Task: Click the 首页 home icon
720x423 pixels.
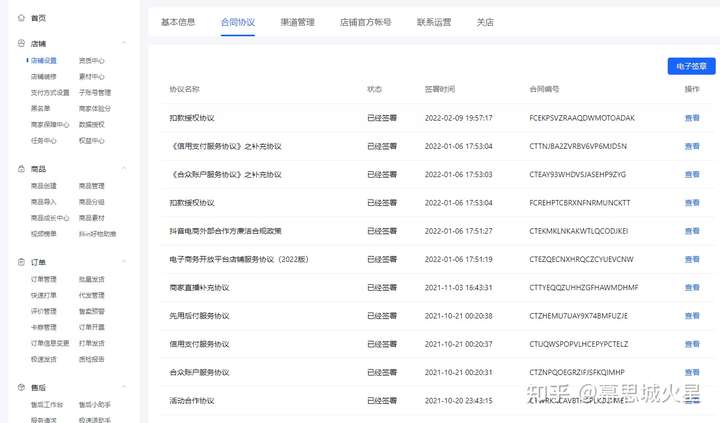Action: click(21, 18)
